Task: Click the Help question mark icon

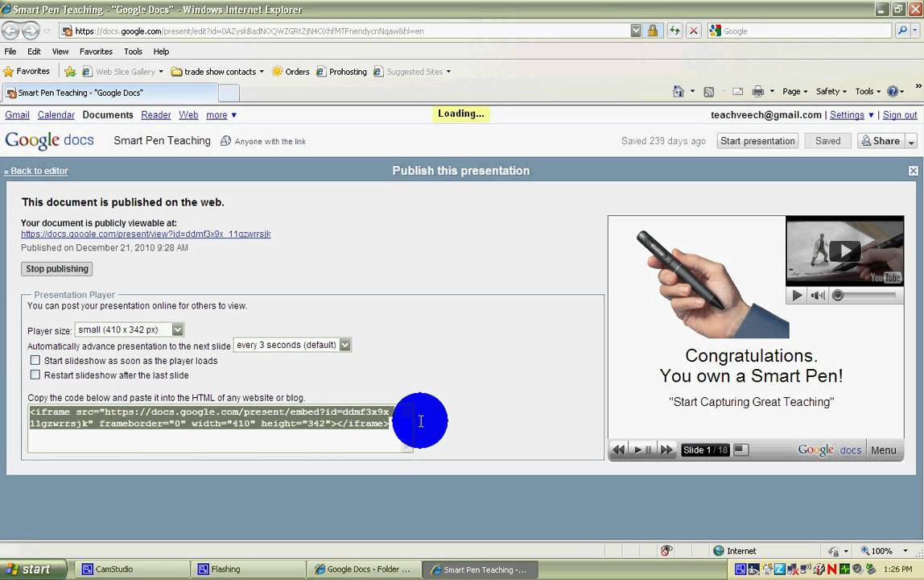Action: tap(893, 92)
